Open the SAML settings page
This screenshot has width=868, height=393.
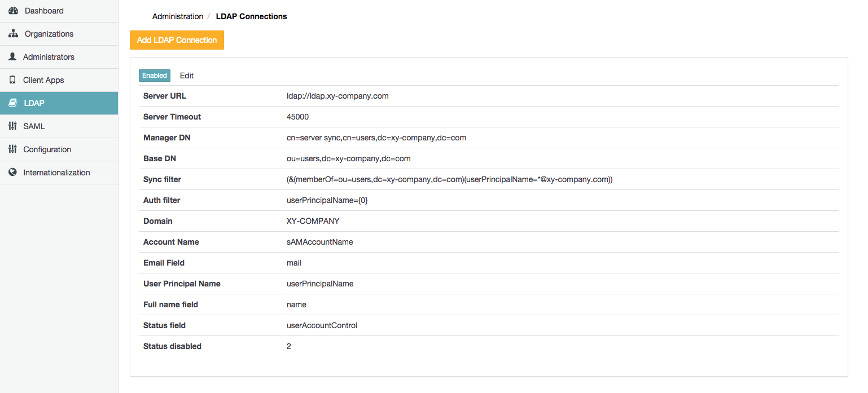pos(34,126)
